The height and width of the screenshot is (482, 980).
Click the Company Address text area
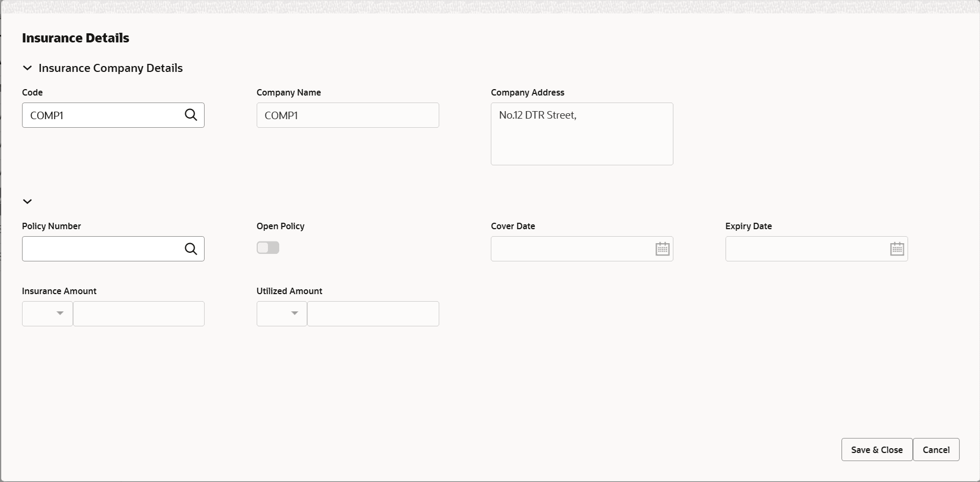582,134
